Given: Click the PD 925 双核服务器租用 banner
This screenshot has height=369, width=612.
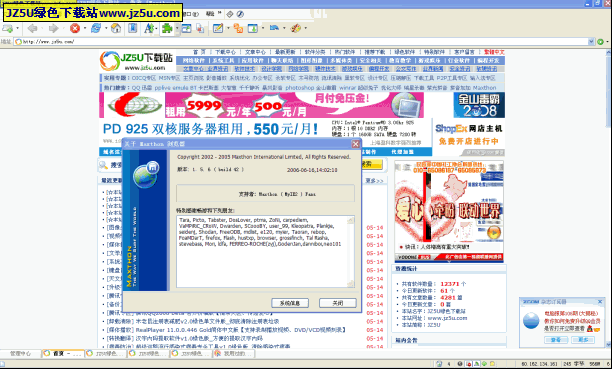Looking at the screenshot, I should (x=211, y=129).
